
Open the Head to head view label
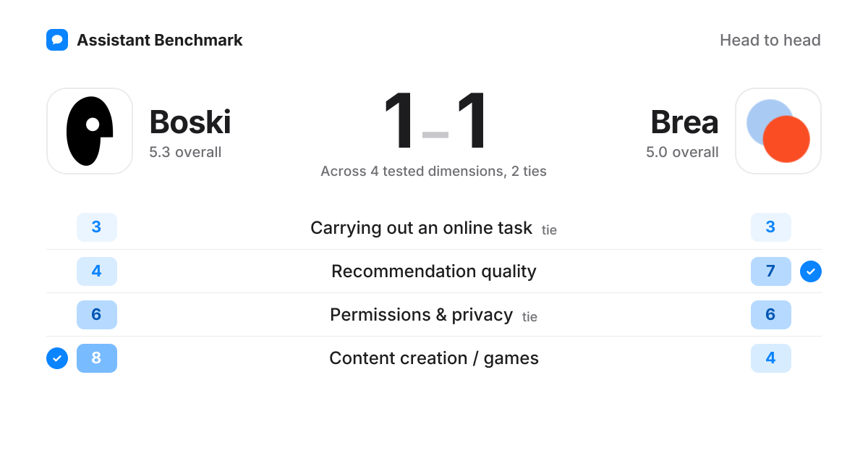770,40
